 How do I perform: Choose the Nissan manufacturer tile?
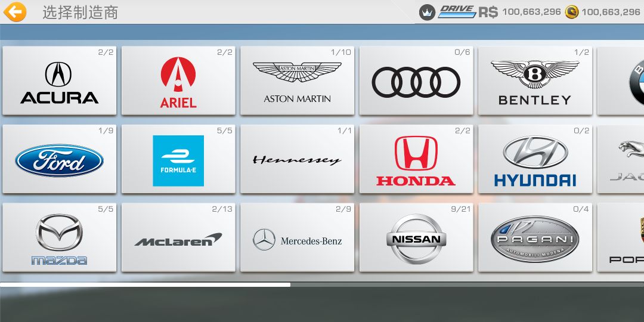[416, 237]
